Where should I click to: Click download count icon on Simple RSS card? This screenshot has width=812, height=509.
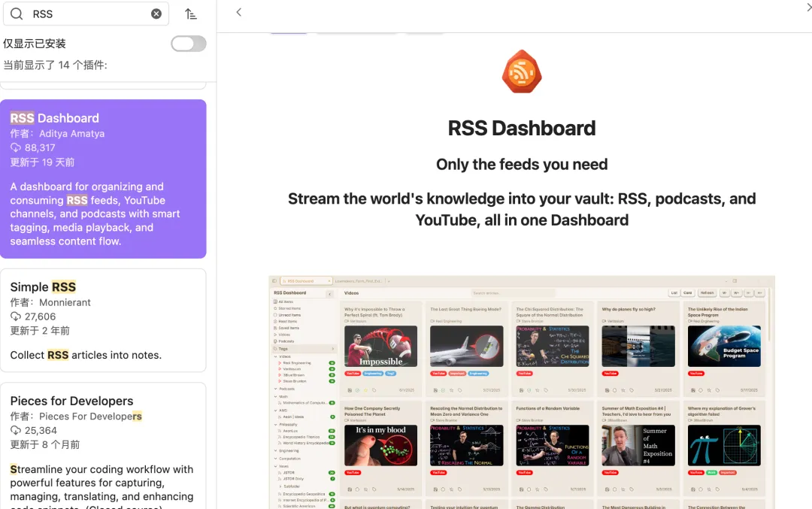(x=16, y=317)
